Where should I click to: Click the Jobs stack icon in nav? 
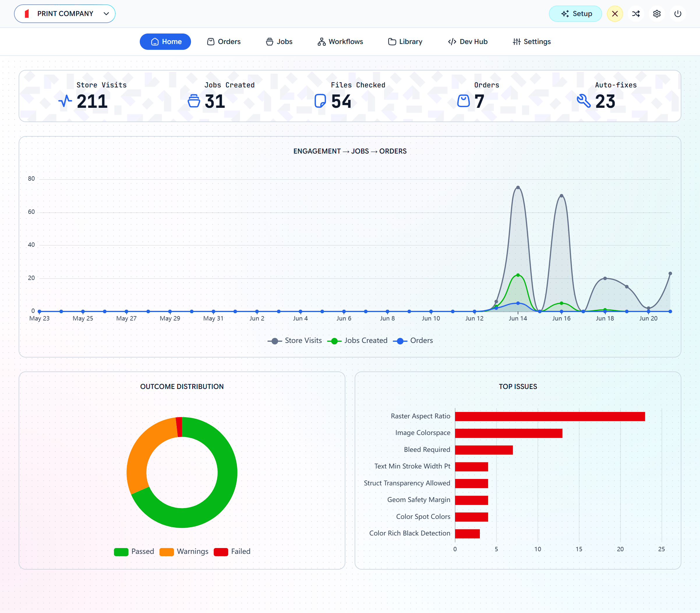point(270,42)
